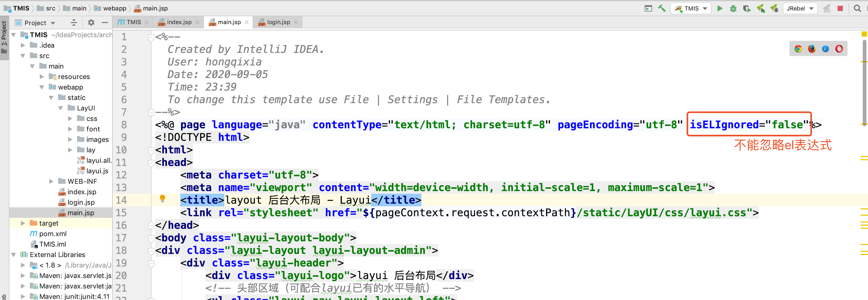Click webapp in the breadcrumb bar
The width and height of the screenshot is (868, 300).
tap(115, 8)
